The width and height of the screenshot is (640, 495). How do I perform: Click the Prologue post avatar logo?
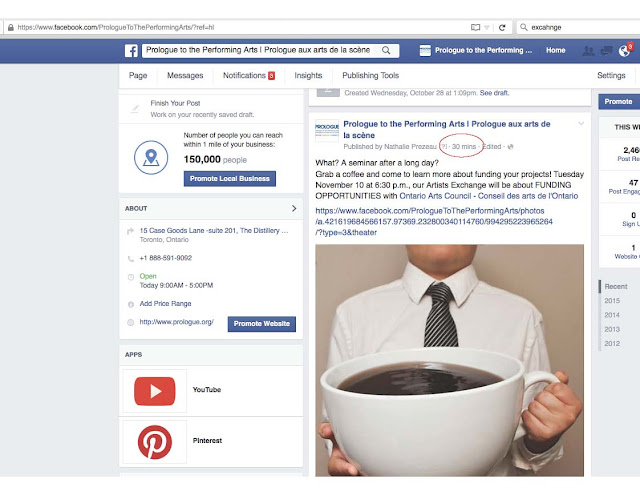(x=327, y=131)
